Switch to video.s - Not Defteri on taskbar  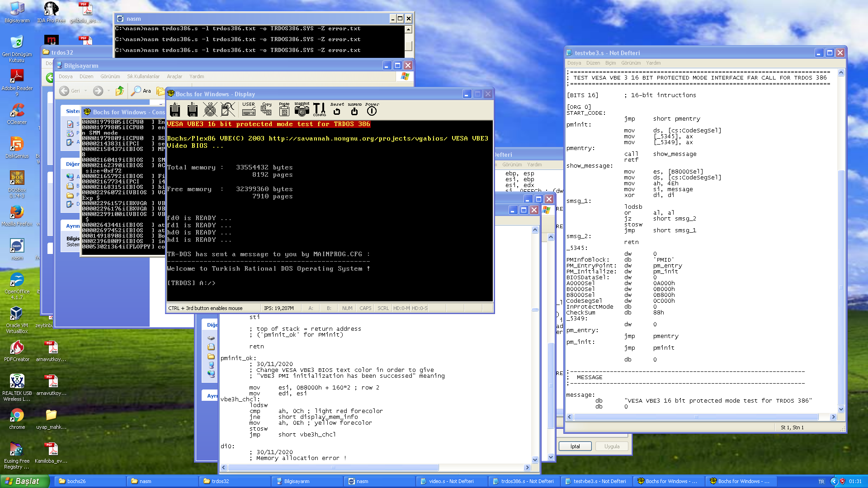[452, 482]
